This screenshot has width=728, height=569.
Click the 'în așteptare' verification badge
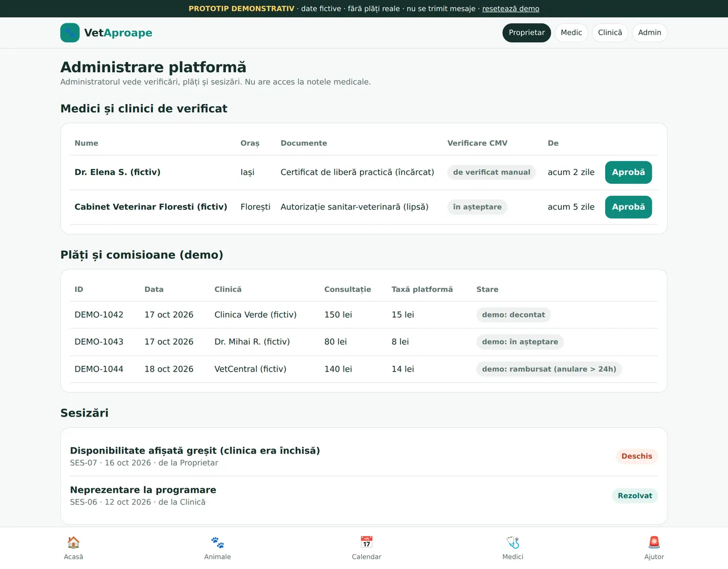[x=477, y=207]
